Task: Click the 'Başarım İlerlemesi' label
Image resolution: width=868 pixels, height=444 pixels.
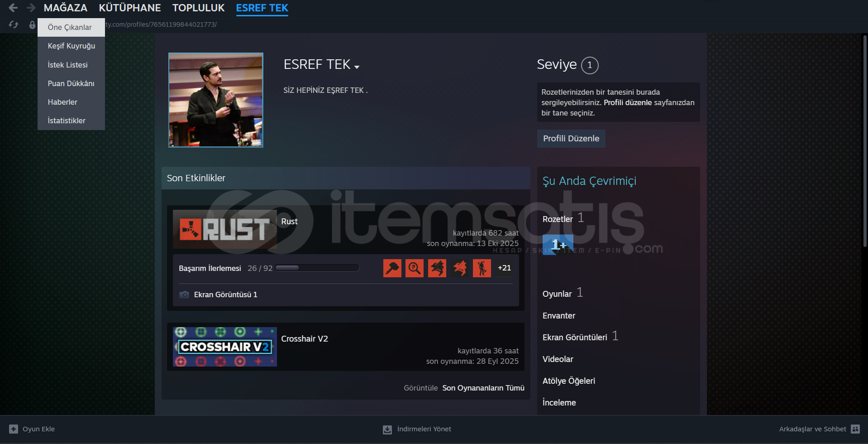Action: coord(210,268)
